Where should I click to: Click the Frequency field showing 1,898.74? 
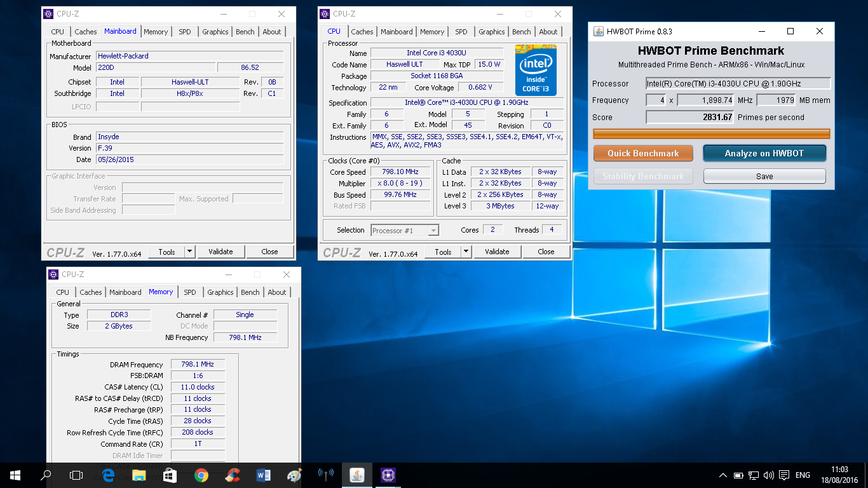click(x=705, y=100)
